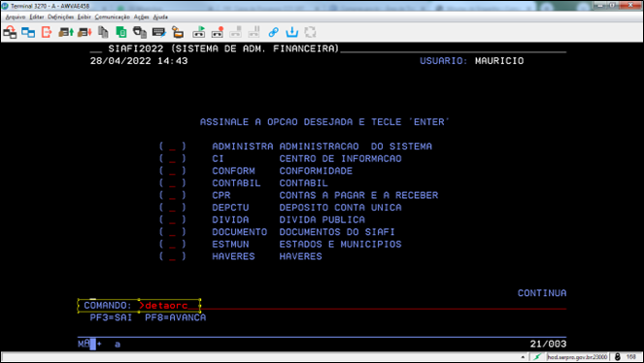
Task: Click the DIVIDA PUBLICA text
Action: point(322,220)
